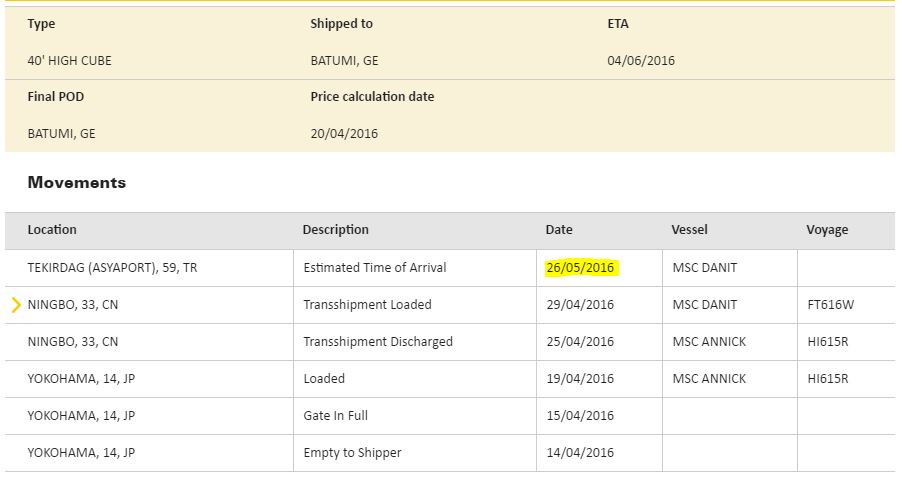902x490 pixels.
Task: Click the Transshipment Loaded description
Action: 367,305
